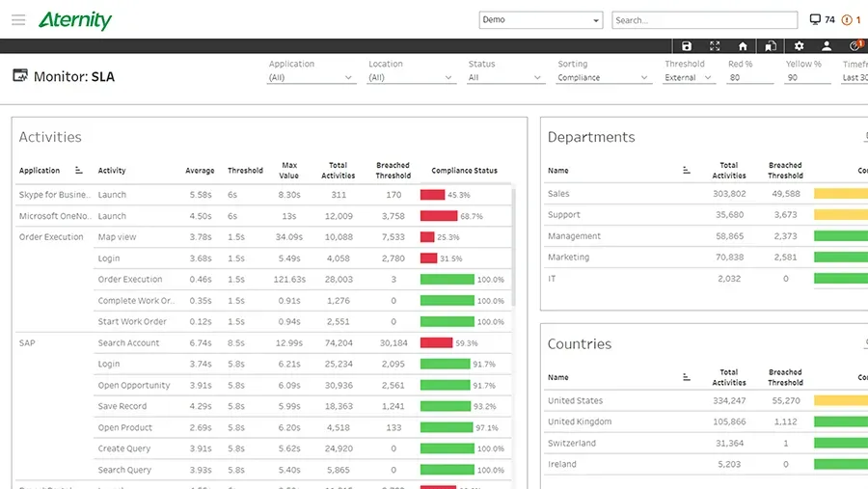The width and height of the screenshot is (868, 489).
Task: Sort Departments by Name column icon
Action: tap(687, 170)
